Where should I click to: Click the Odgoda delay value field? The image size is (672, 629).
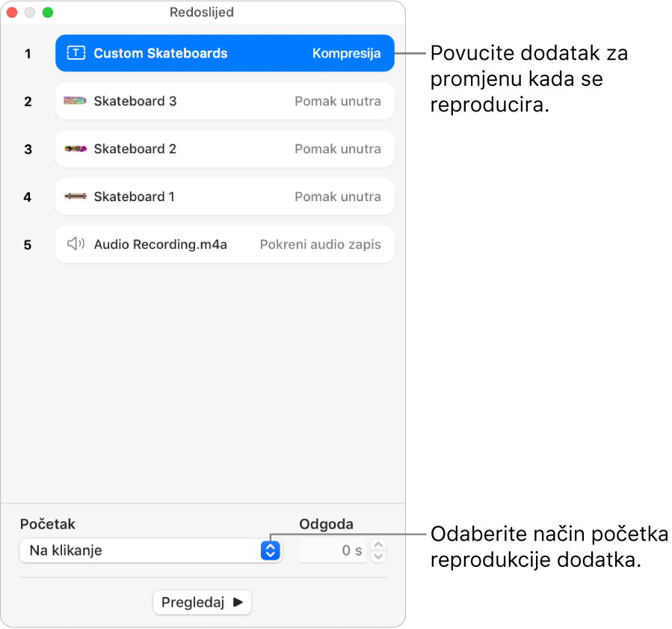tap(332, 550)
